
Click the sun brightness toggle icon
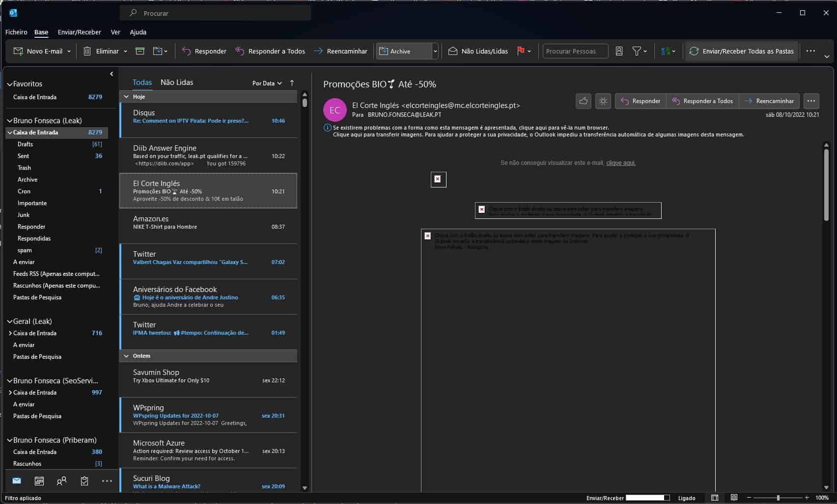point(603,101)
